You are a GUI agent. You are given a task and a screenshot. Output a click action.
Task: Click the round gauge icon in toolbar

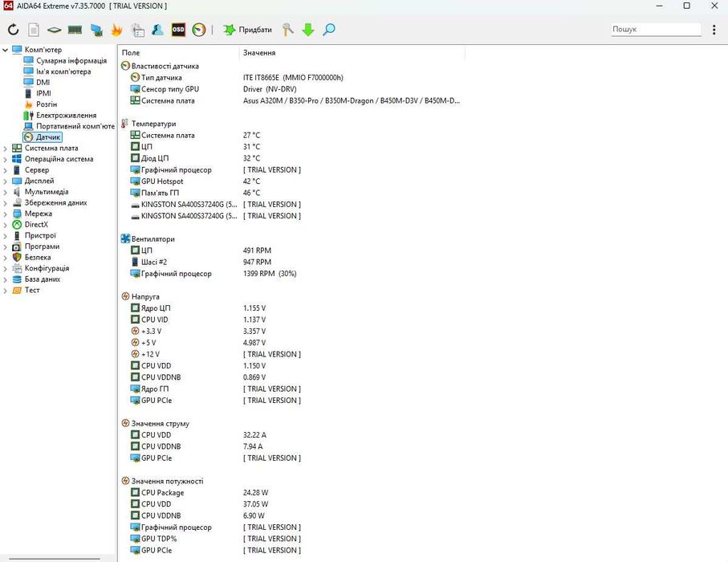198,30
